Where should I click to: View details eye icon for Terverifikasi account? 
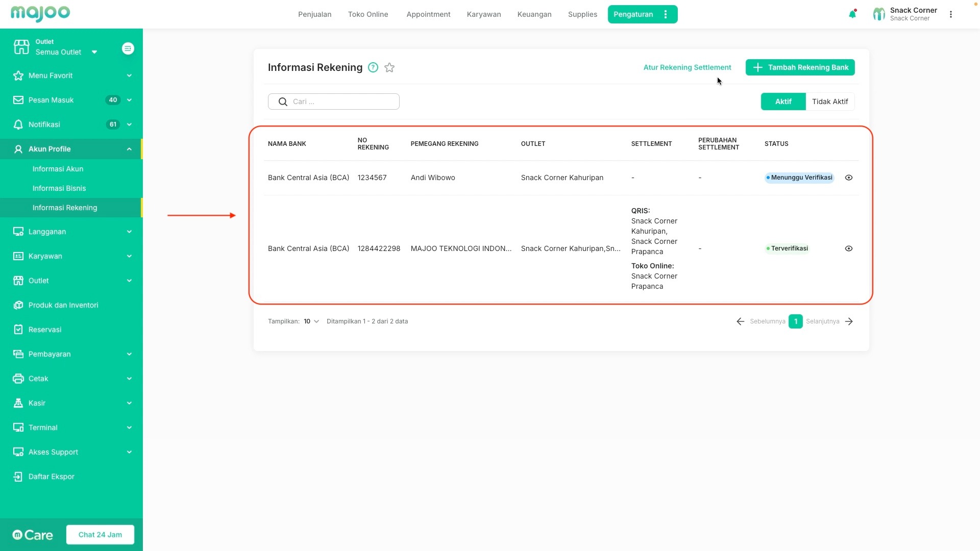849,248
